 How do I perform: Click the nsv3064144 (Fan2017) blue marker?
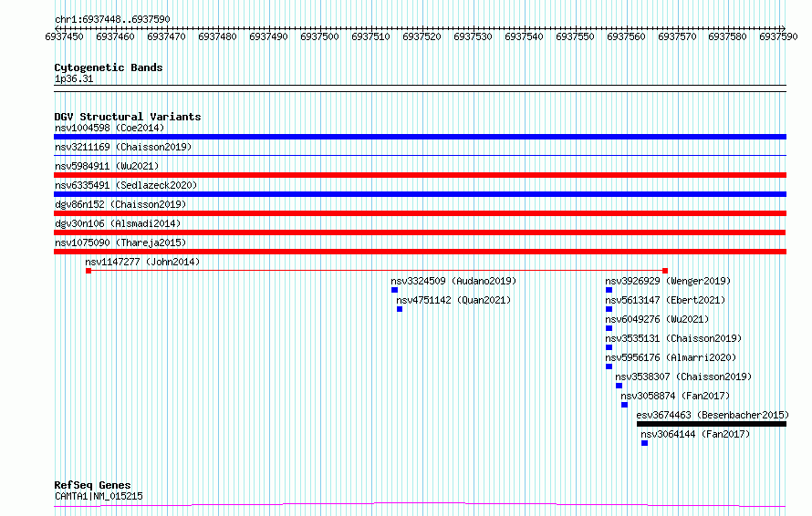tap(645, 443)
